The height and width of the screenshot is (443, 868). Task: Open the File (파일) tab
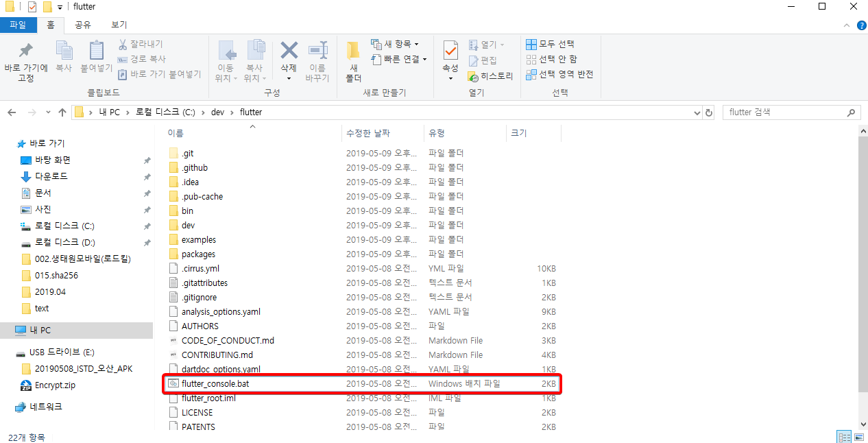pyautogui.click(x=18, y=25)
